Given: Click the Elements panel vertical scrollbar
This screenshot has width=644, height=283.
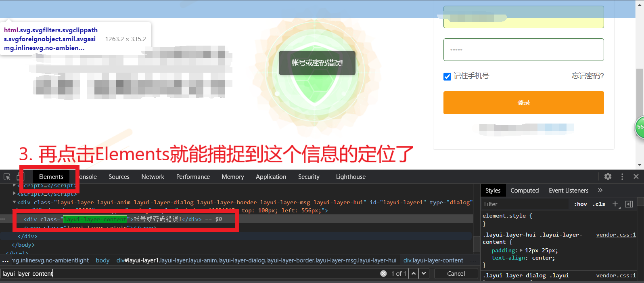Looking at the screenshot, I should point(477,244).
